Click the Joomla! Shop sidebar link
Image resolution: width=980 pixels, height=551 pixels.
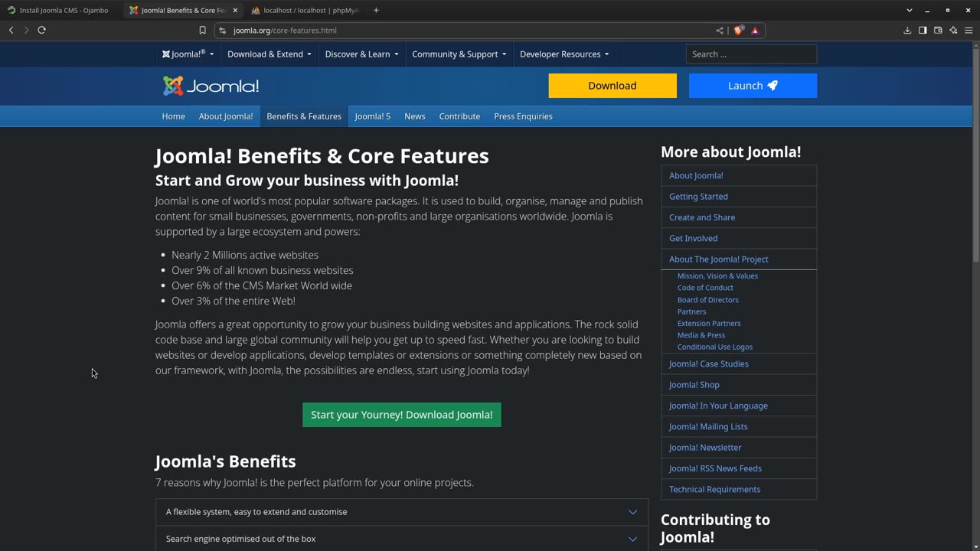[694, 385]
